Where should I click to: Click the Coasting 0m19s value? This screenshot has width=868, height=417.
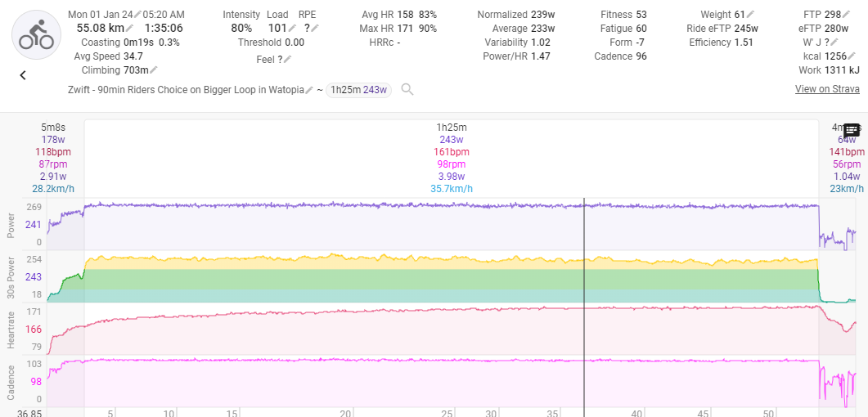pyautogui.click(x=140, y=42)
